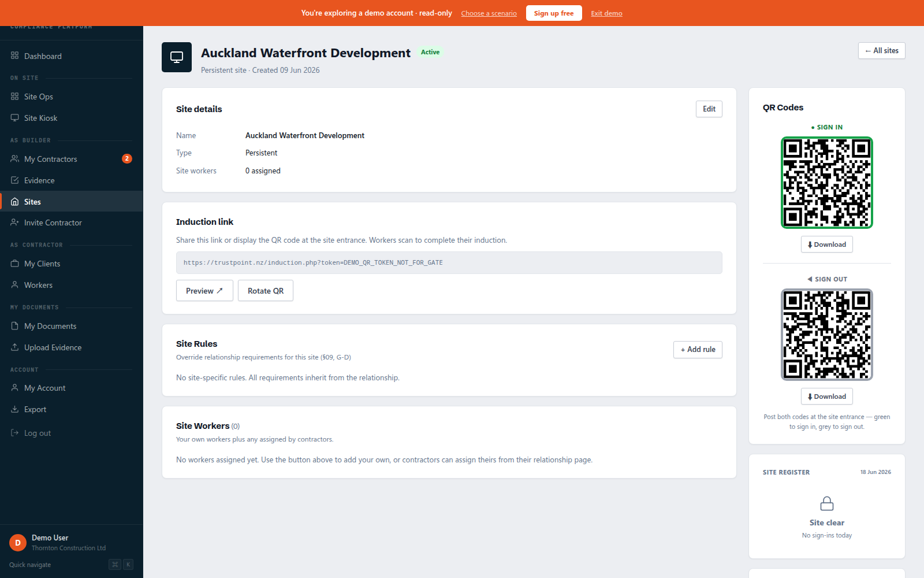Go to My Contractors
The width and height of the screenshot is (924, 578).
pos(72,159)
